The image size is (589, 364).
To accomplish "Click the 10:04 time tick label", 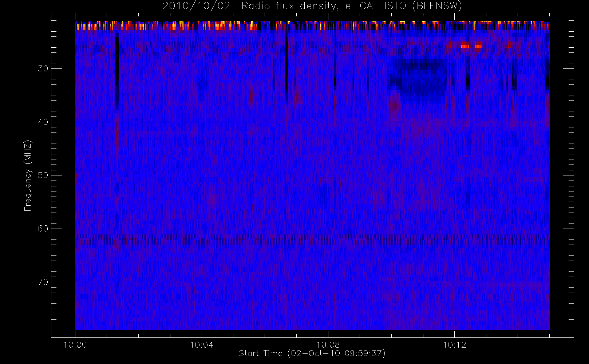I will [x=202, y=345].
